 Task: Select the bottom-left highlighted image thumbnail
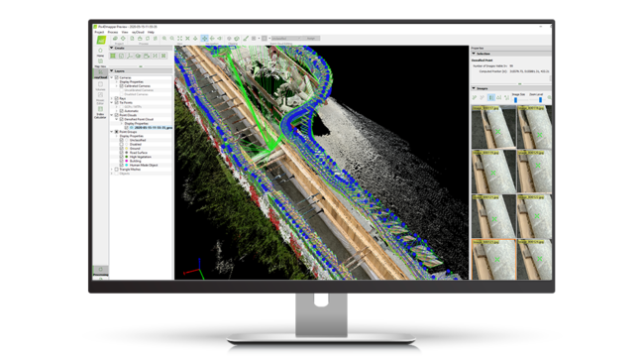(493, 260)
